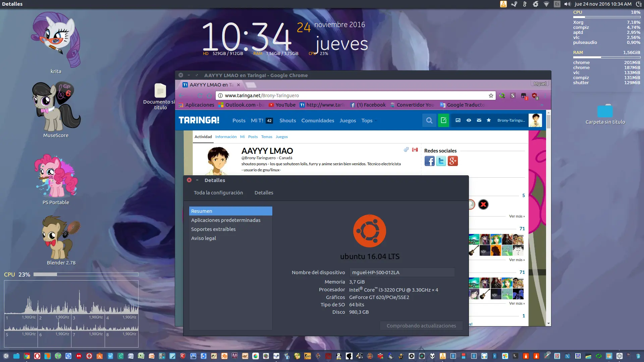Click the Facebook icon under Redes sociales
The image size is (644, 362).
[x=429, y=161]
